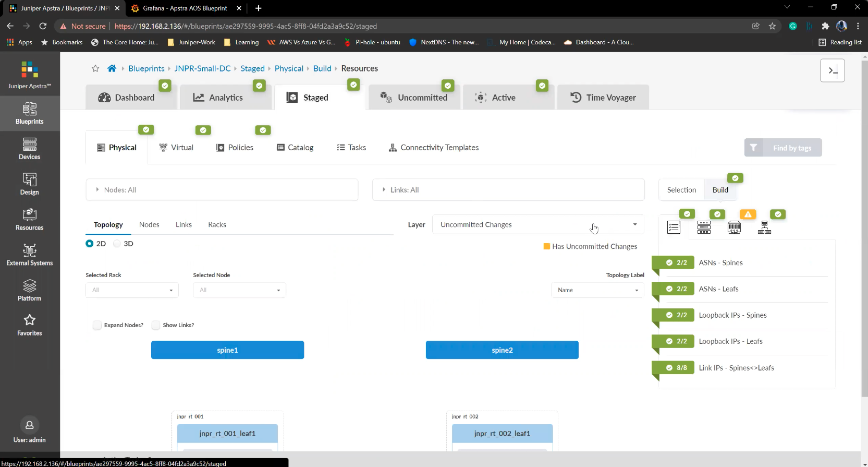Image resolution: width=868 pixels, height=467 pixels.
Task: Show configlets icon in Build panel
Action: pos(764,227)
